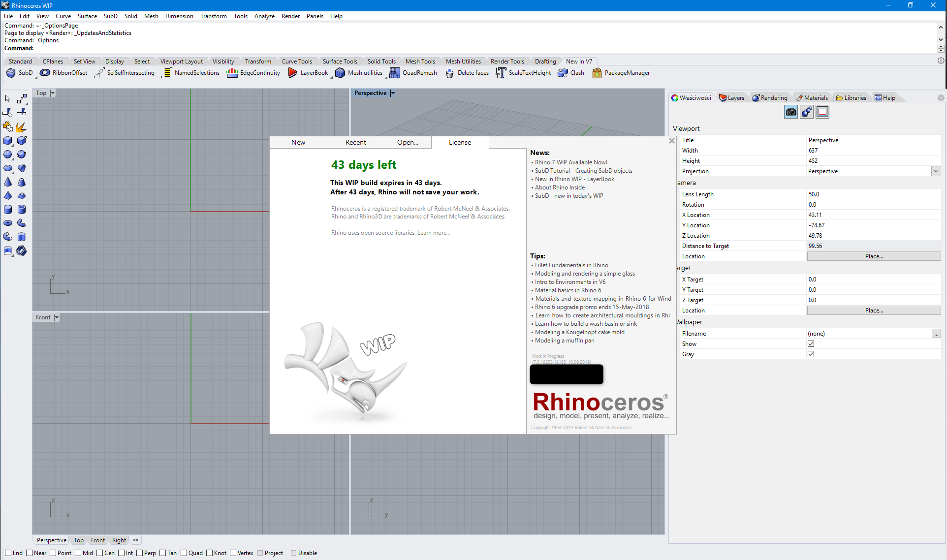Select the Sphere creation tool
This screenshot has width=947, height=560.
(7, 154)
